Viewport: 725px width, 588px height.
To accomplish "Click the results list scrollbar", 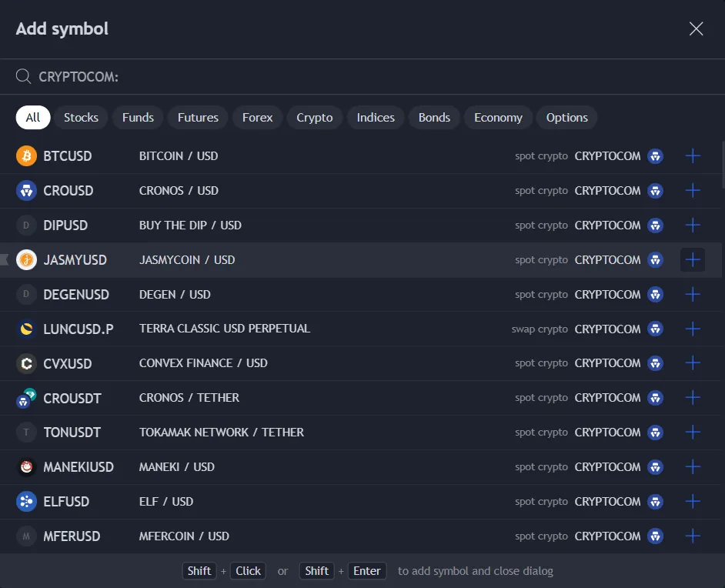I will (723, 165).
